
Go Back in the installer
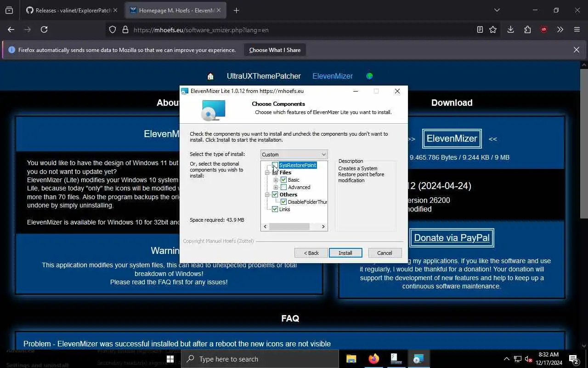(311, 253)
